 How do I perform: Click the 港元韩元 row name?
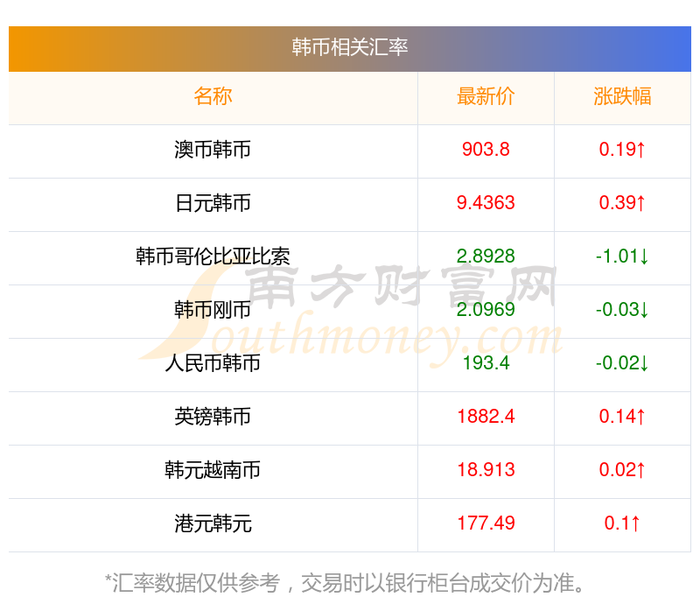pyautogui.click(x=213, y=523)
